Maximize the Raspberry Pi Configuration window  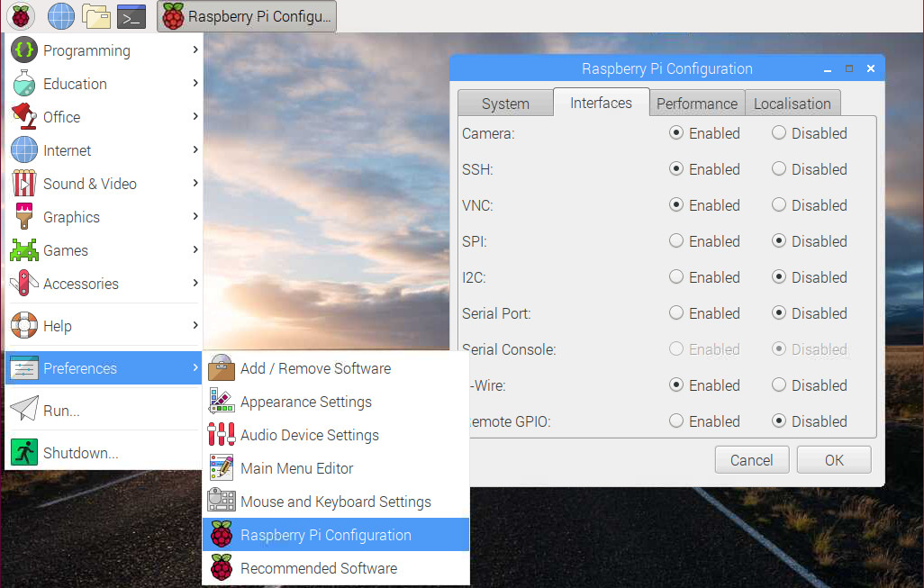[x=849, y=68]
